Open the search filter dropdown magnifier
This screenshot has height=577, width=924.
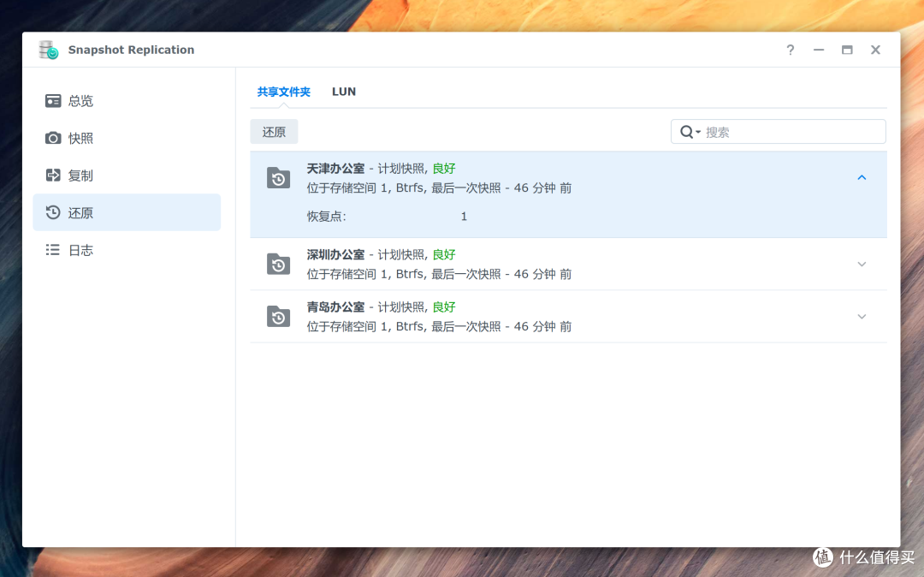[x=690, y=132]
